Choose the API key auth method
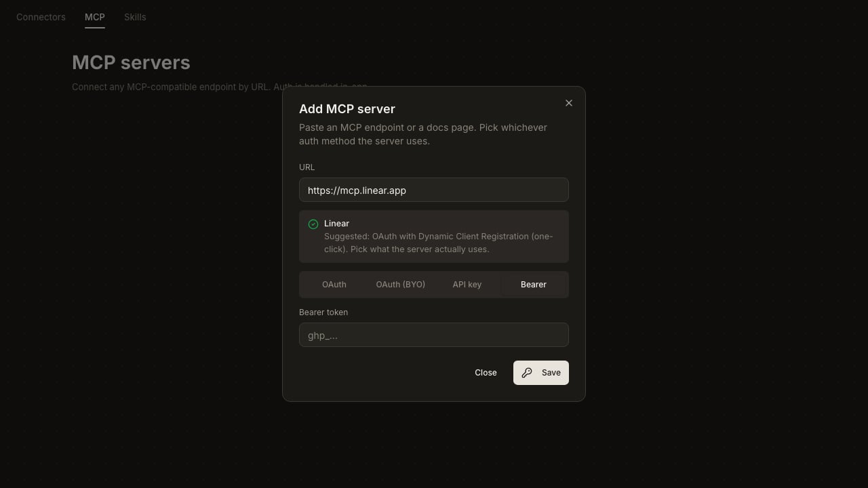The height and width of the screenshot is (488, 868). click(x=467, y=285)
